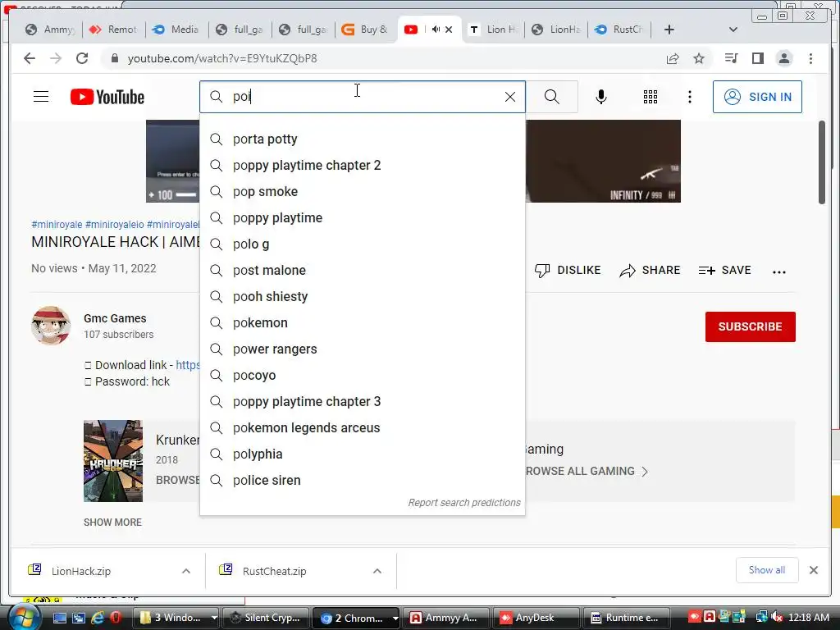Screen dimensions: 840x630
Task: Open Chrome's three-dot menu
Action: click(x=810, y=58)
